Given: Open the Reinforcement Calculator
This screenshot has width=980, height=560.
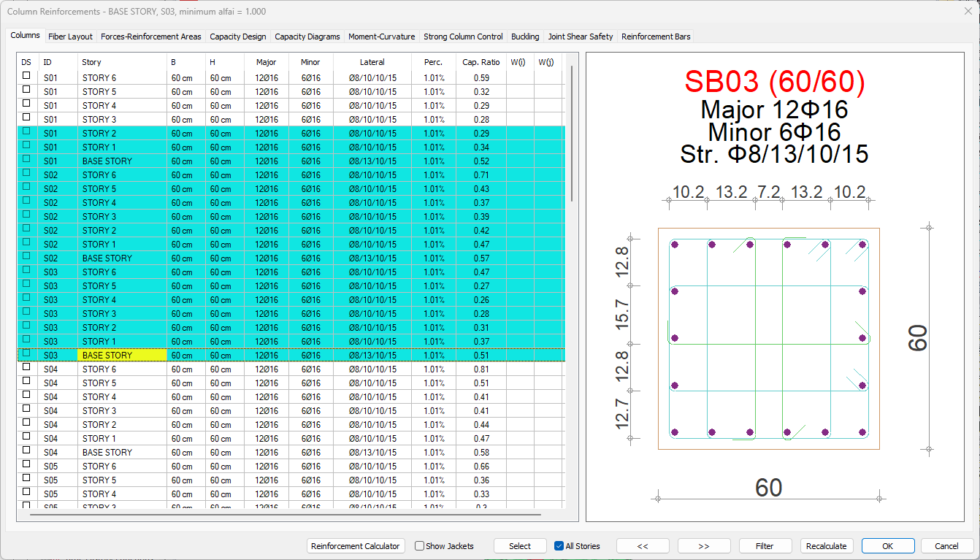Looking at the screenshot, I should point(356,546).
